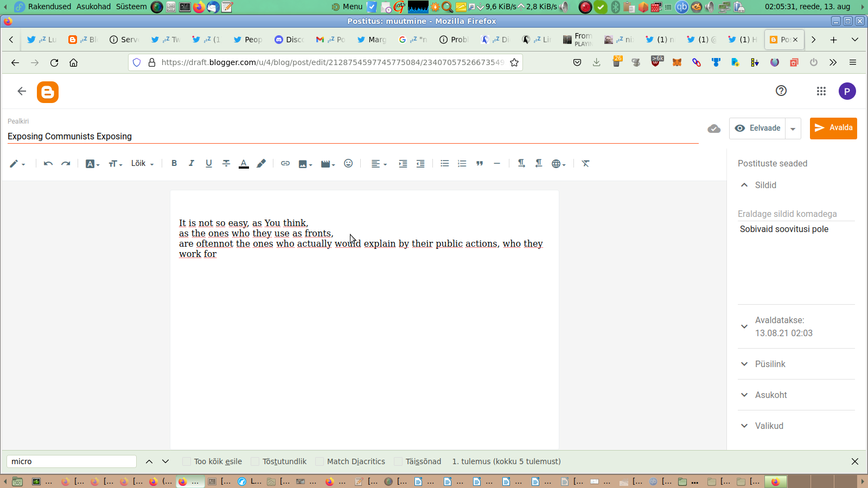Insert a bulleted list
868x488 pixels.
(445, 163)
